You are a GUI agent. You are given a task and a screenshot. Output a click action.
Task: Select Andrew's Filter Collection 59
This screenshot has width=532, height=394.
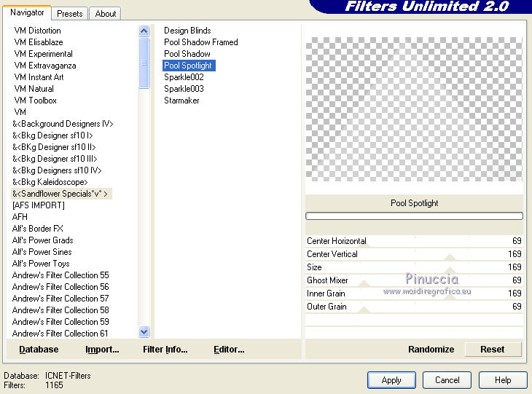coord(60,321)
